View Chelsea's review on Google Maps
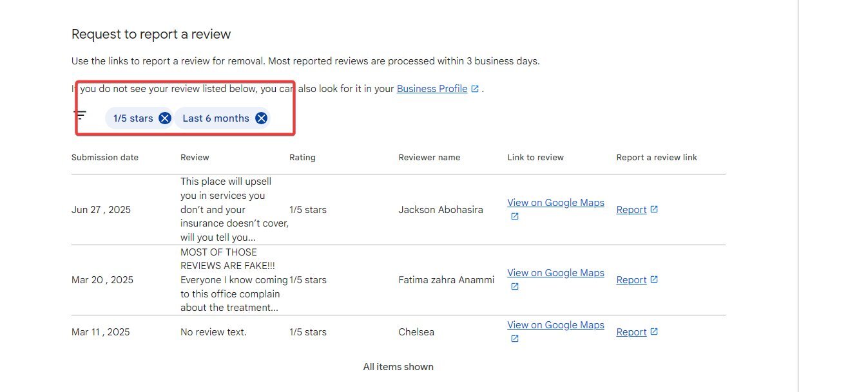868x392 pixels. pyautogui.click(x=555, y=325)
